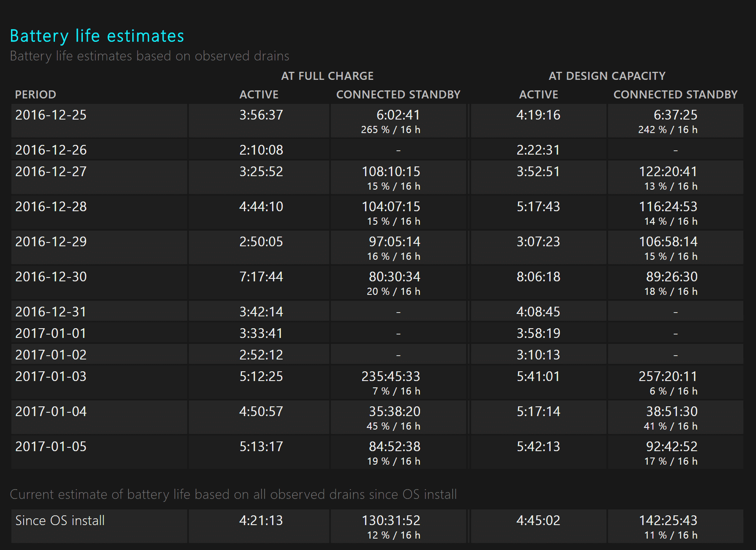Image resolution: width=756 pixels, height=550 pixels.
Task: Click the active time value 2:50:05
Action: 261,242
